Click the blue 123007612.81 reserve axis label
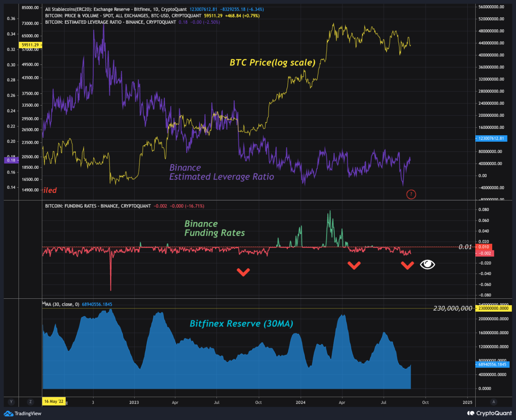This screenshot has width=516, height=420. 491,139
